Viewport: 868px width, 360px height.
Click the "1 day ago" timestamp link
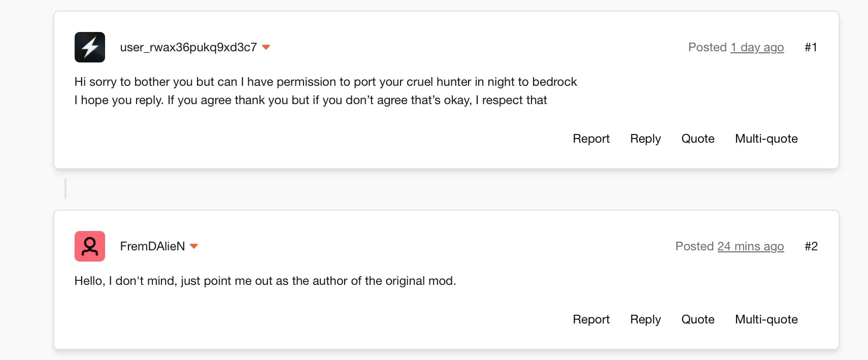757,47
